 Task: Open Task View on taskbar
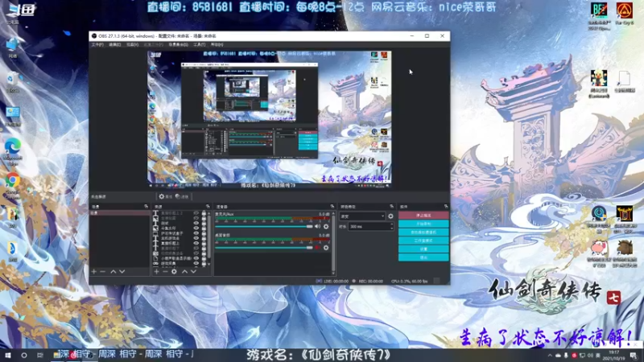pos(39,355)
